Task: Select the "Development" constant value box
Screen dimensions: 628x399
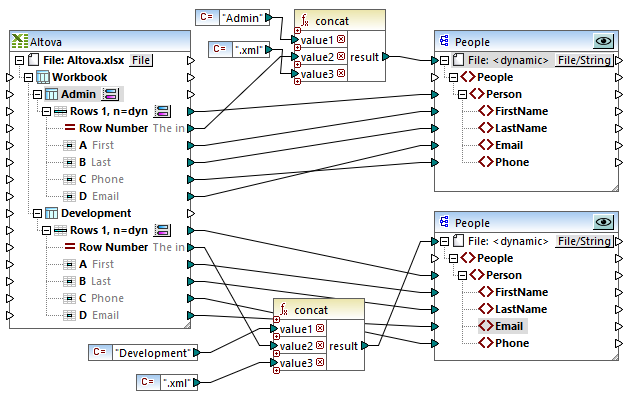Action: coord(153,353)
